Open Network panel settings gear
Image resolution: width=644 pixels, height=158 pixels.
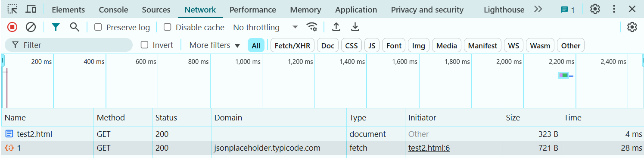[x=632, y=27]
